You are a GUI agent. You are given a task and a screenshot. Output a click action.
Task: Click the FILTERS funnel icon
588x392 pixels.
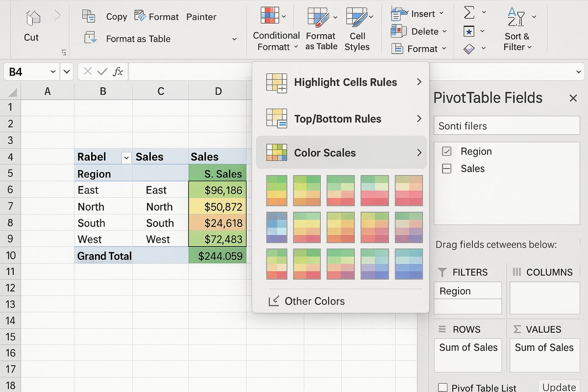pyautogui.click(x=442, y=272)
